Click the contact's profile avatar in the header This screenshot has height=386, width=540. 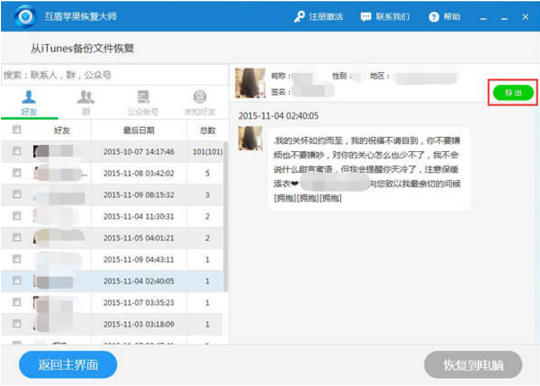(250, 83)
